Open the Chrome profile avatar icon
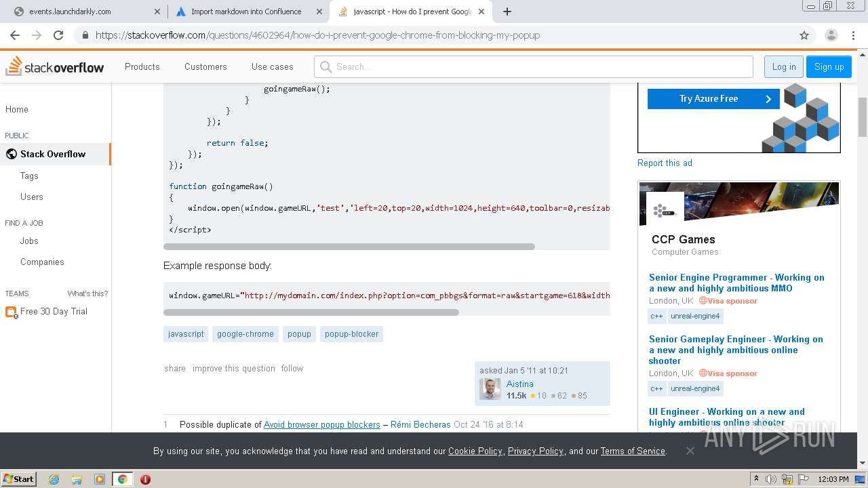Screen dimensions: 868x488 [x=831, y=35]
